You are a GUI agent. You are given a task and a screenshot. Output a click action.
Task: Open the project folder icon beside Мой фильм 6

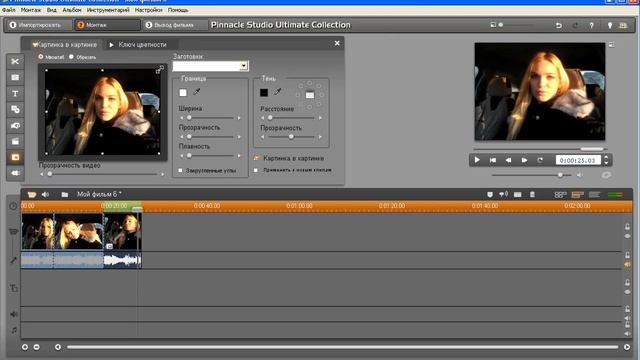[x=64, y=194]
